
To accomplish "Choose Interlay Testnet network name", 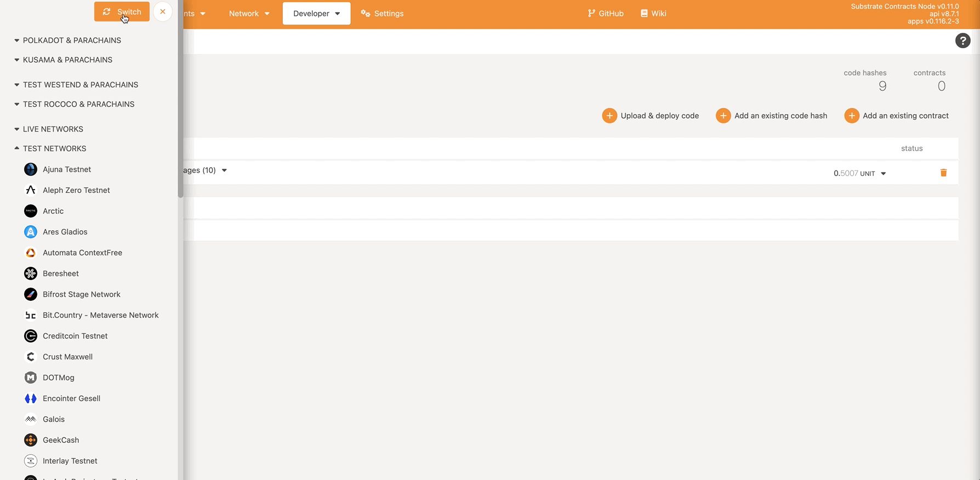I will [70, 461].
